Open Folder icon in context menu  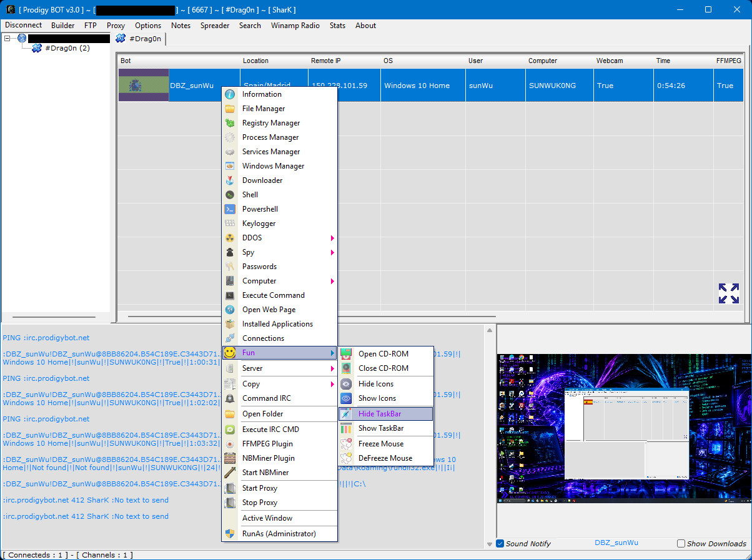(x=230, y=414)
